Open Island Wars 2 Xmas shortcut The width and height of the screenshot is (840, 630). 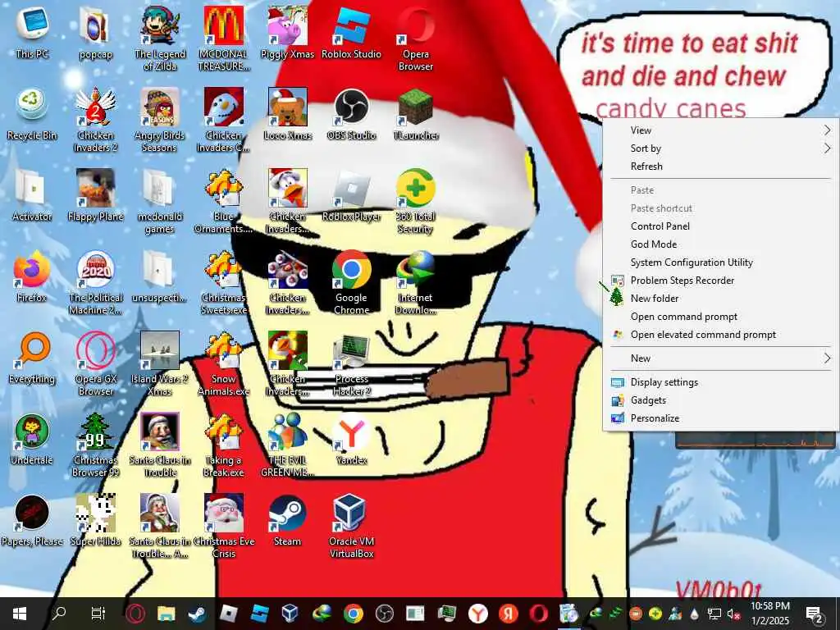point(160,363)
